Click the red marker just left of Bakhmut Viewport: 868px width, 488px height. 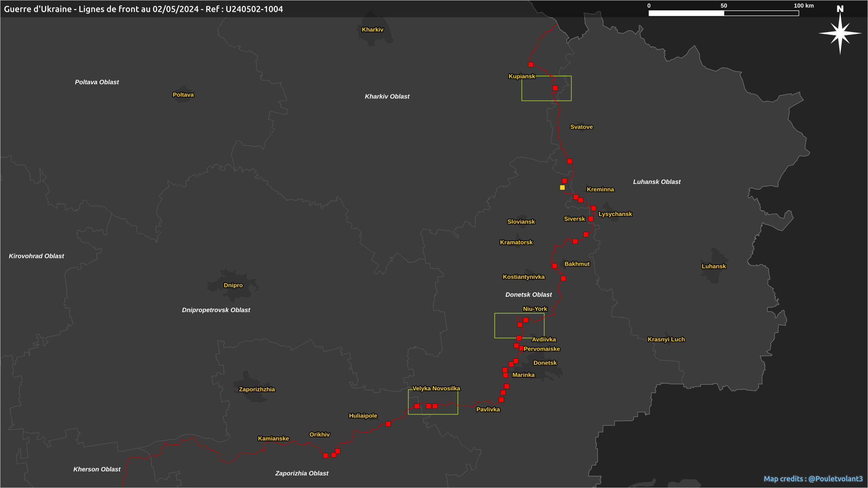pyautogui.click(x=555, y=266)
